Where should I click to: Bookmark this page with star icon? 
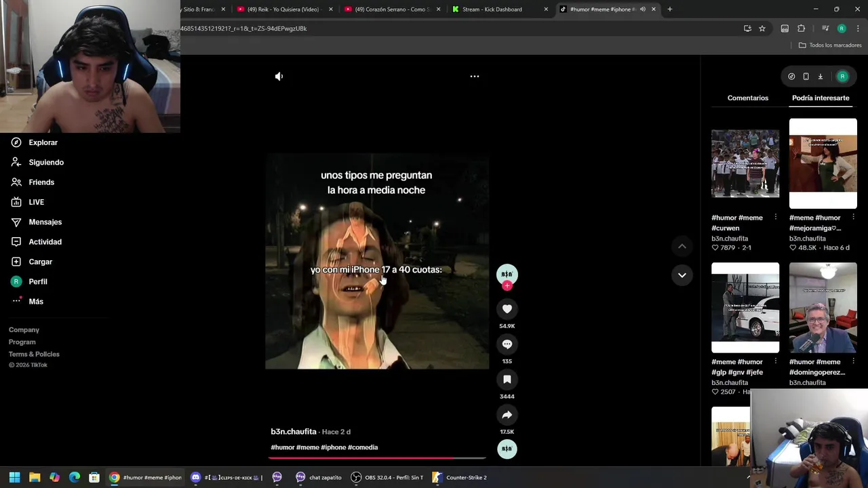pyautogui.click(x=762, y=28)
